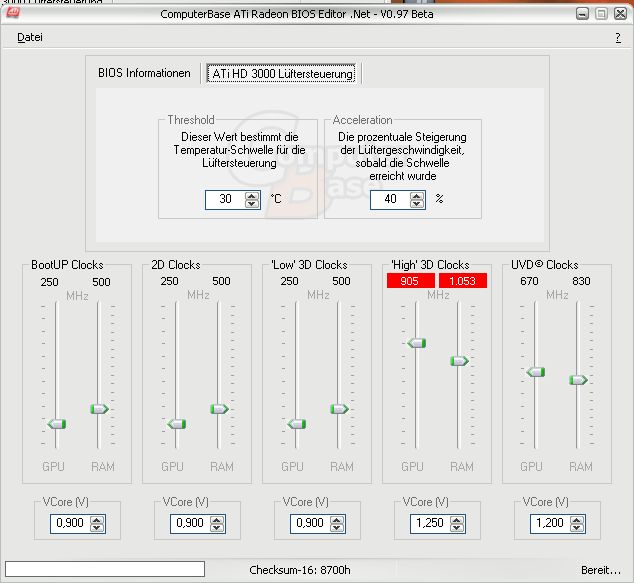Click the 'High' 3D VCore 1,250 input field
This screenshot has height=583, width=634.
(430, 523)
